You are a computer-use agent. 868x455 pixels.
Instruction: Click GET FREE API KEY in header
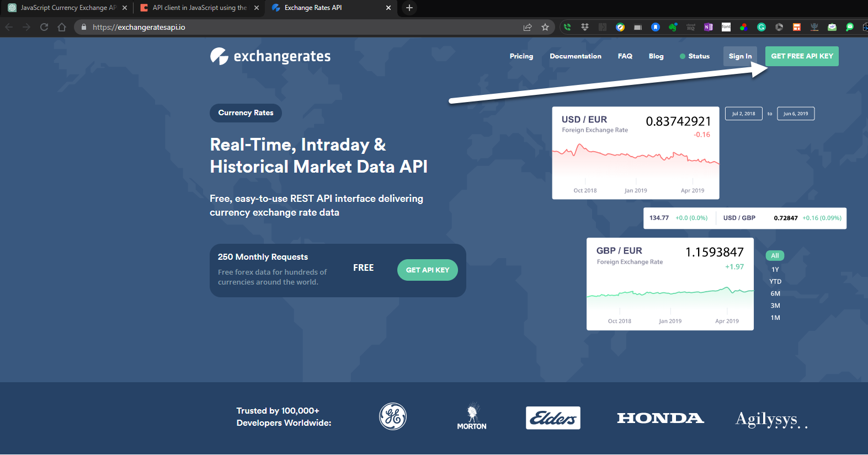802,56
